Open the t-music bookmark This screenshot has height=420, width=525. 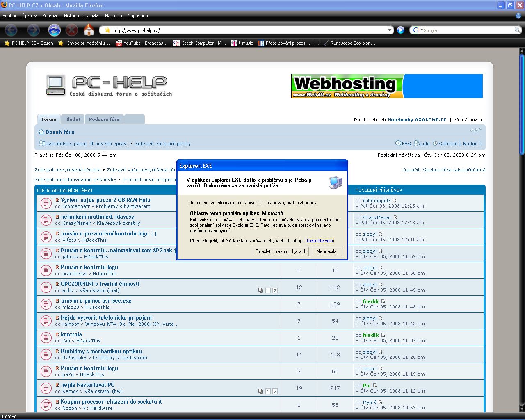(x=242, y=43)
